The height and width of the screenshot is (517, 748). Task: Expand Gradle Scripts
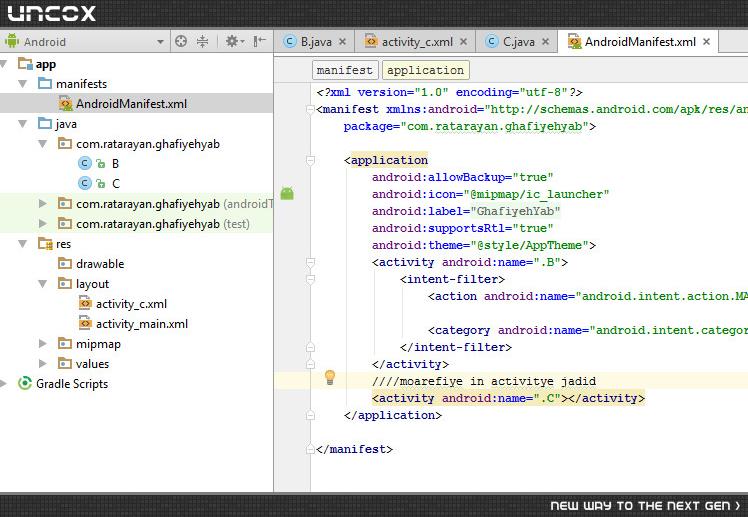[x=3, y=383]
